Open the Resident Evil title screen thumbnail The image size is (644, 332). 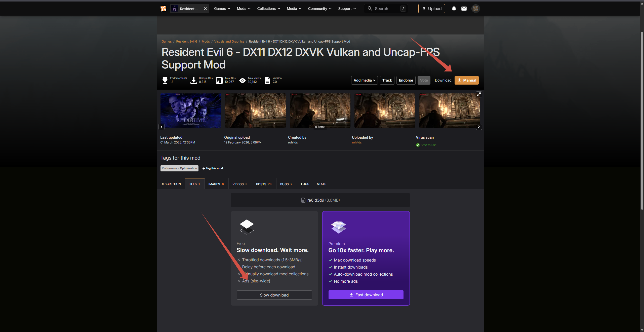(x=191, y=110)
